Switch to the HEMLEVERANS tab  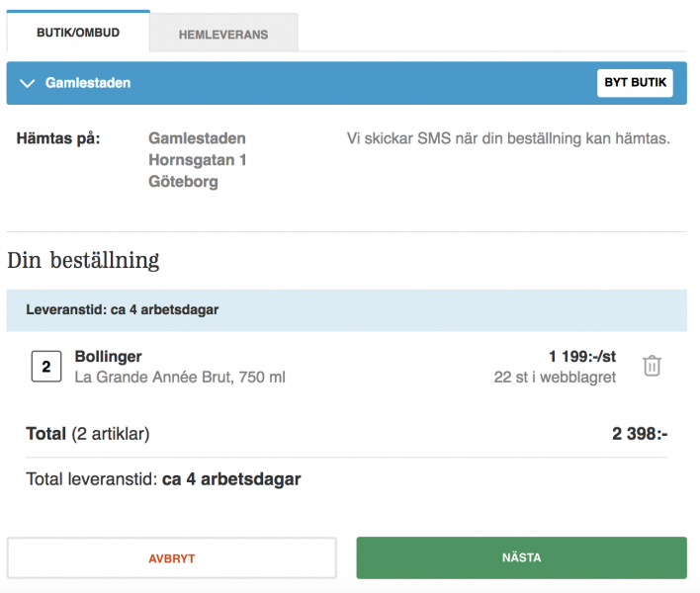pyautogui.click(x=223, y=34)
